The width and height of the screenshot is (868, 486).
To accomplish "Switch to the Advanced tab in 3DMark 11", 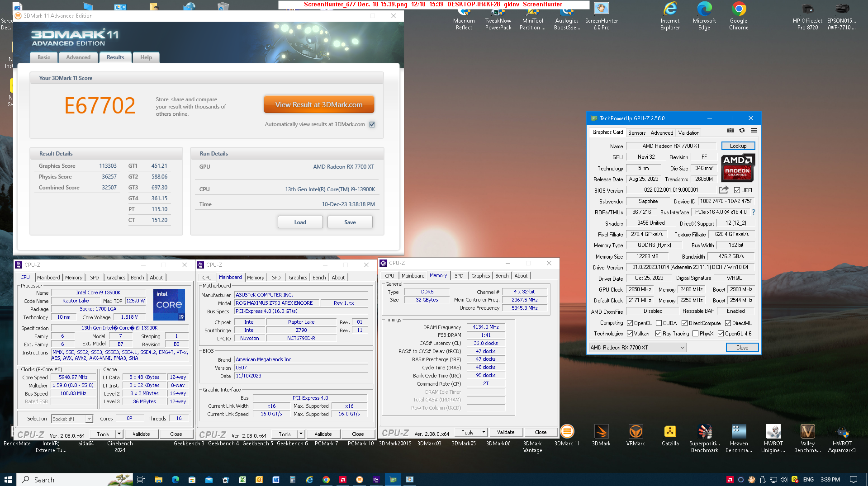I will [x=78, y=57].
